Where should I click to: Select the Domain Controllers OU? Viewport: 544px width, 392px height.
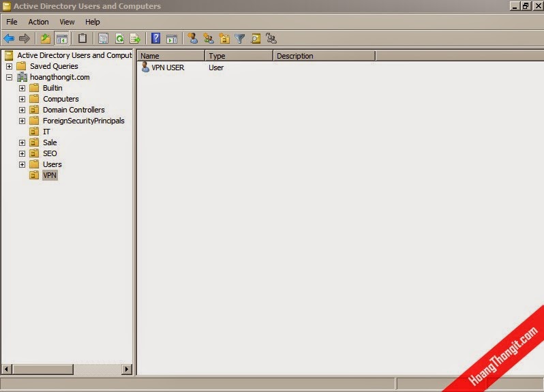tap(74, 110)
